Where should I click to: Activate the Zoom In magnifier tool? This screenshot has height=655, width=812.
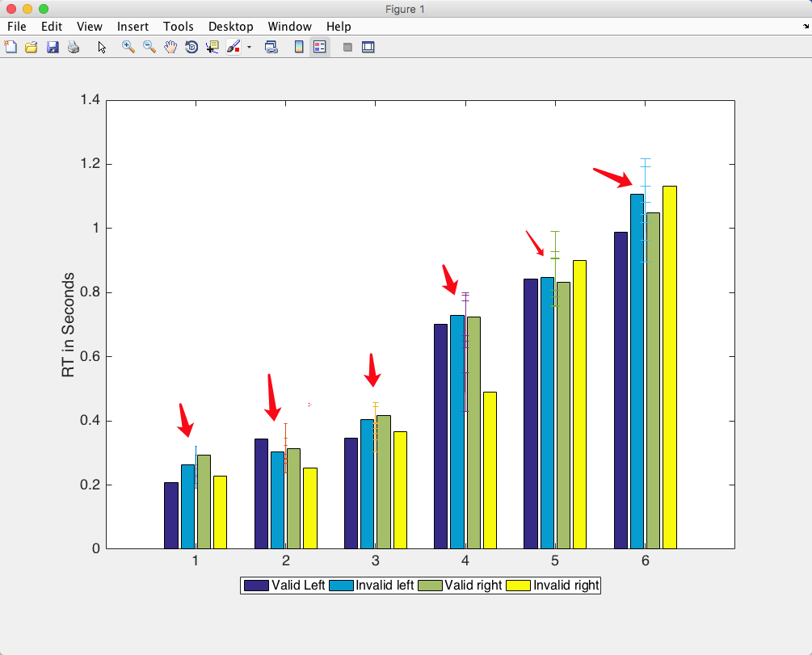click(128, 47)
